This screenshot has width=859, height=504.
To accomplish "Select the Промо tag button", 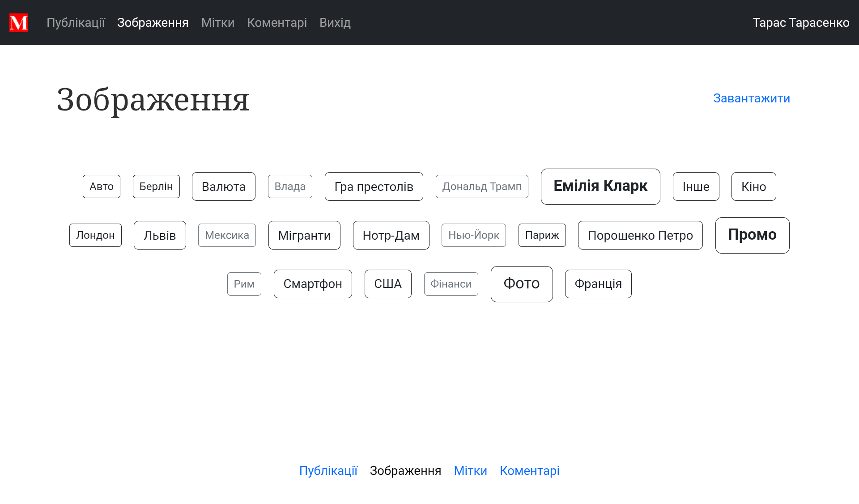I will (752, 235).
